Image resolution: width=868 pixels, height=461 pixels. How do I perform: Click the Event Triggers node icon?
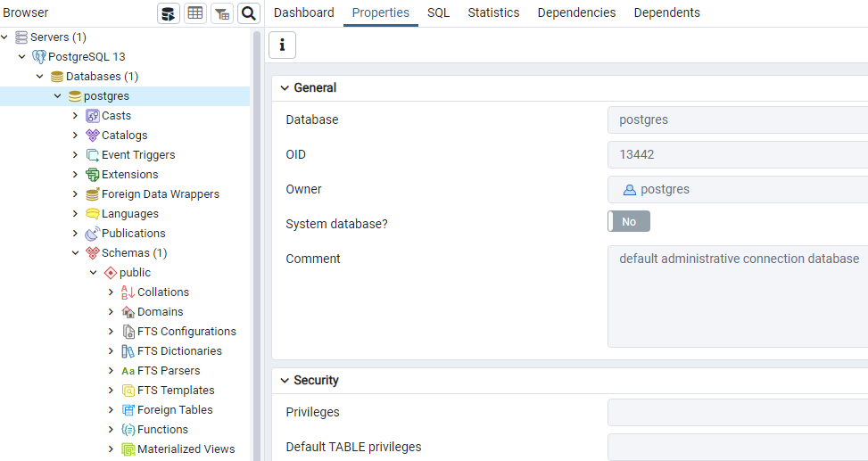point(93,155)
